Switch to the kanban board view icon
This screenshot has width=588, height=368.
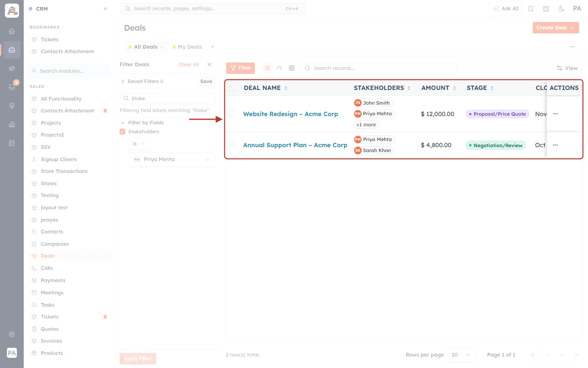point(279,68)
